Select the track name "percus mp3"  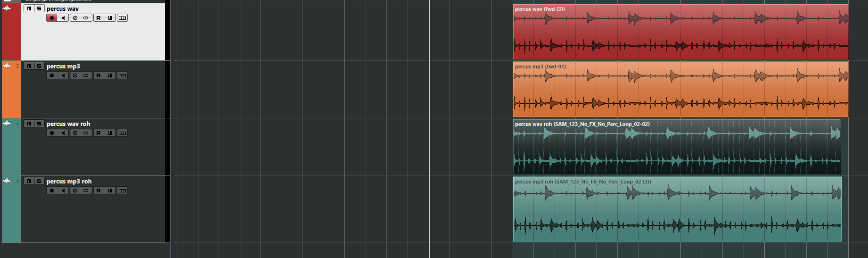point(63,66)
